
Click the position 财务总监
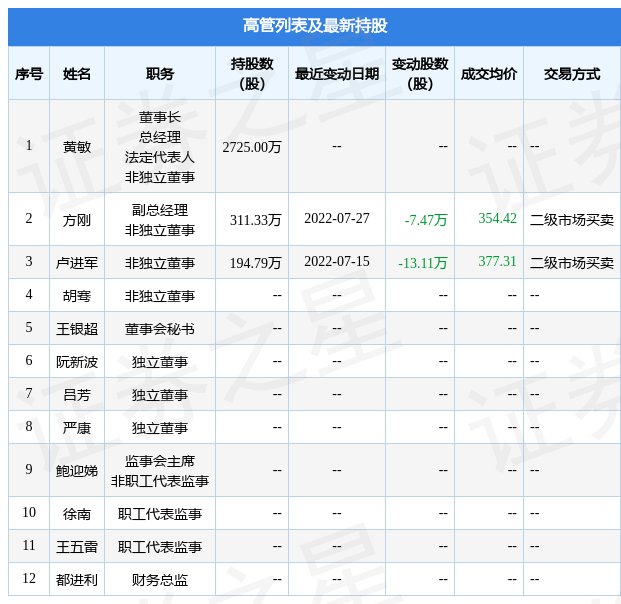[160, 580]
